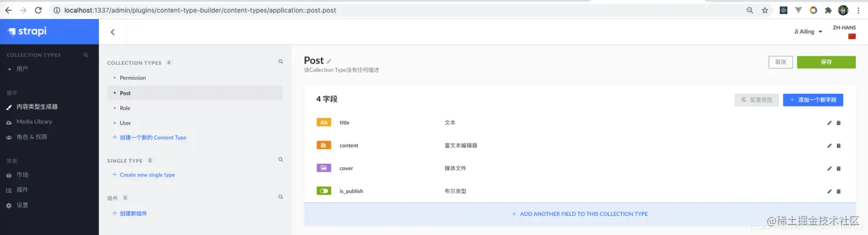The width and height of the screenshot is (868, 235).
Task: Click Create new single type link
Action: tap(144, 175)
